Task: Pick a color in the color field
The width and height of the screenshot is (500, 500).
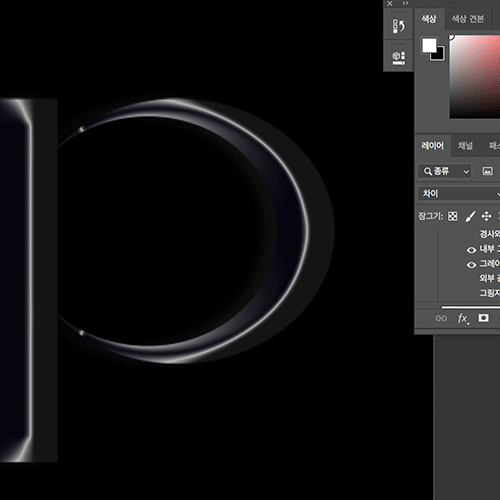Action: (x=475, y=77)
